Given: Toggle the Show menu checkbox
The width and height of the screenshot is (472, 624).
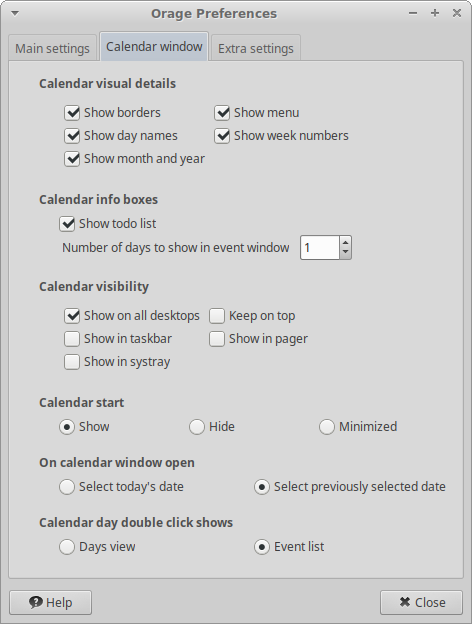Looking at the screenshot, I should pyautogui.click(x=222, y=113).
